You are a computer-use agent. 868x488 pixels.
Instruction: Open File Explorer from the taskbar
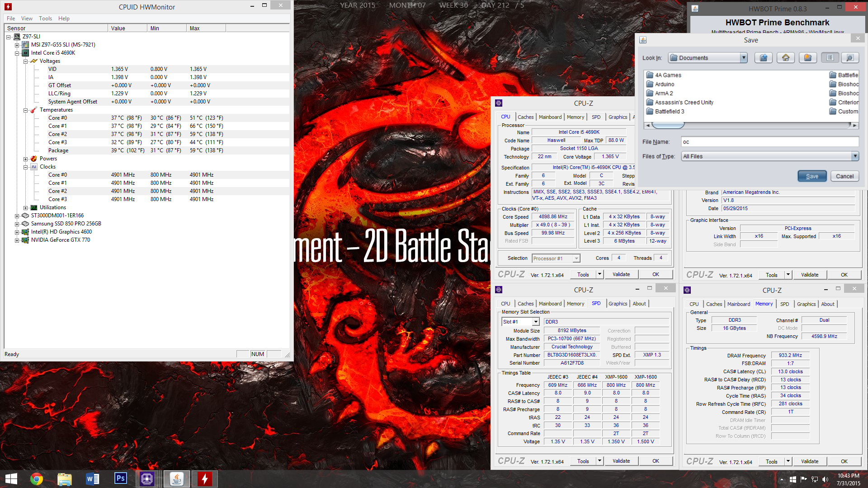coord(65,479)
